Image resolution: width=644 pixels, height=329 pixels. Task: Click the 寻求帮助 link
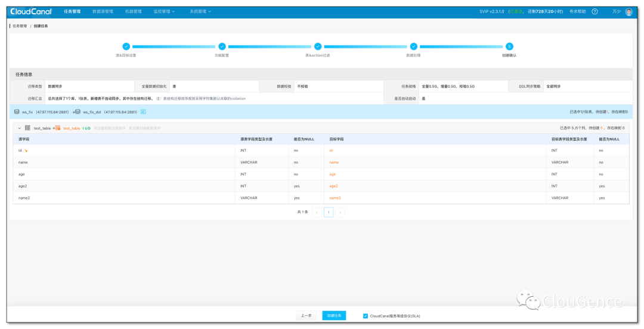(577, 11)
